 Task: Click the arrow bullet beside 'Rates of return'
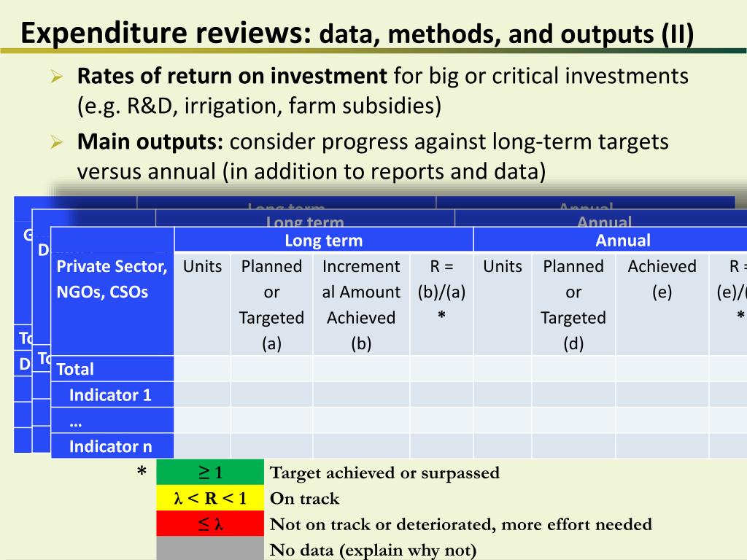[x=57, y=76]
